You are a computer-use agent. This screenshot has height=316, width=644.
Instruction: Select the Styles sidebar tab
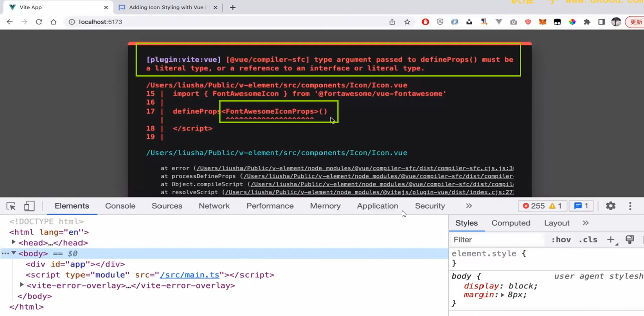point(466,223)
